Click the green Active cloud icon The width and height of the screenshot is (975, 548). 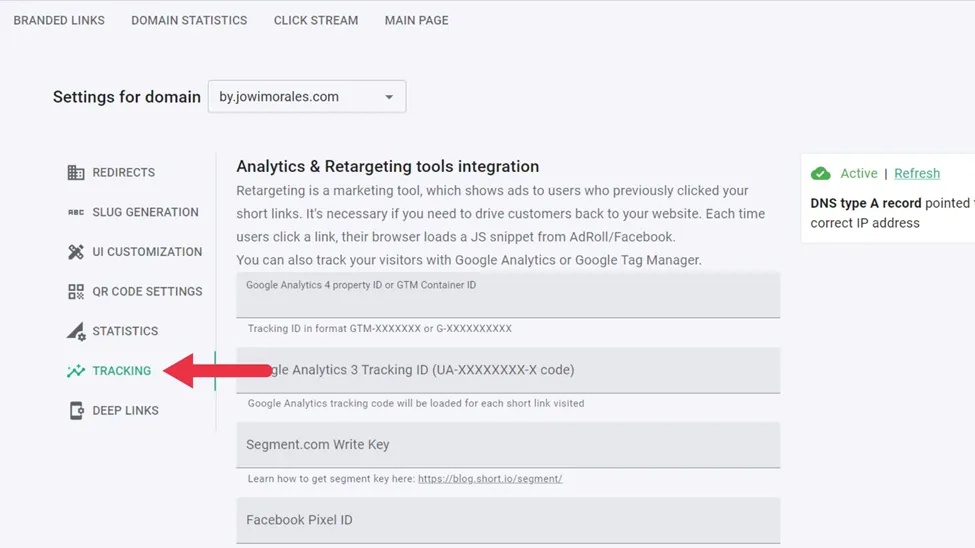pos(821,174)
